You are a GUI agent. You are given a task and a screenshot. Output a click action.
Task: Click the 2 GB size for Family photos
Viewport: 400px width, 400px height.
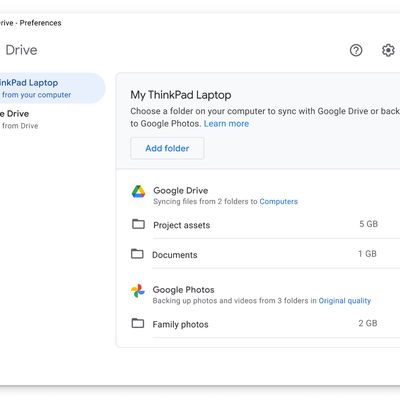368,323
